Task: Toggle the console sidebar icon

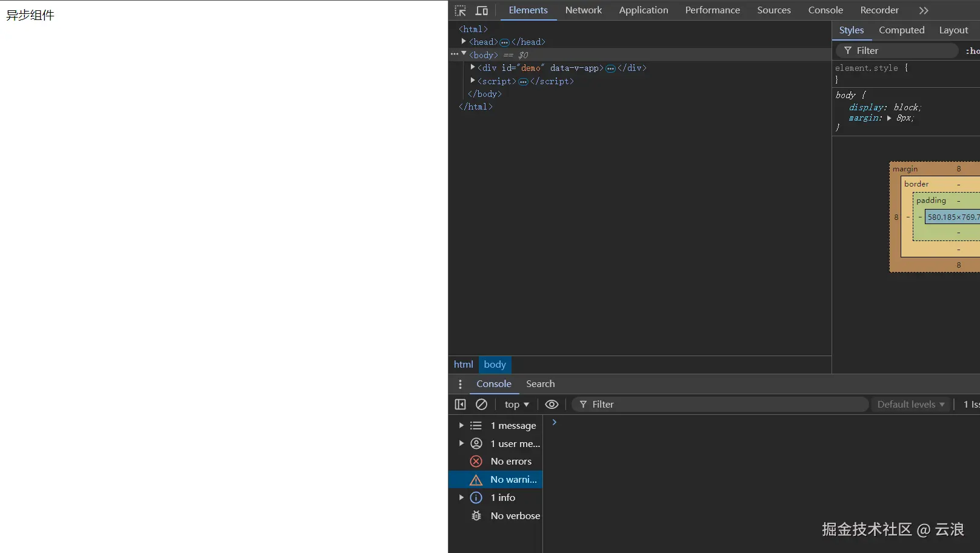Action: point(461,405)
